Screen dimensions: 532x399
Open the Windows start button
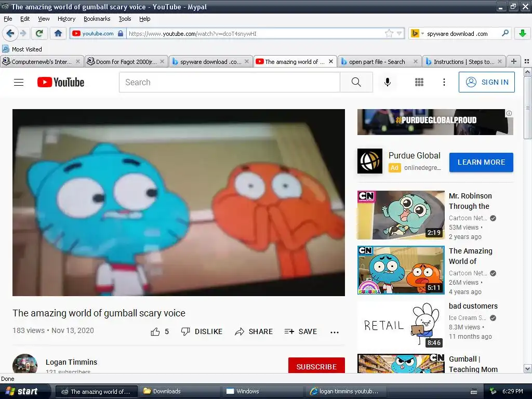coord(25,391)
